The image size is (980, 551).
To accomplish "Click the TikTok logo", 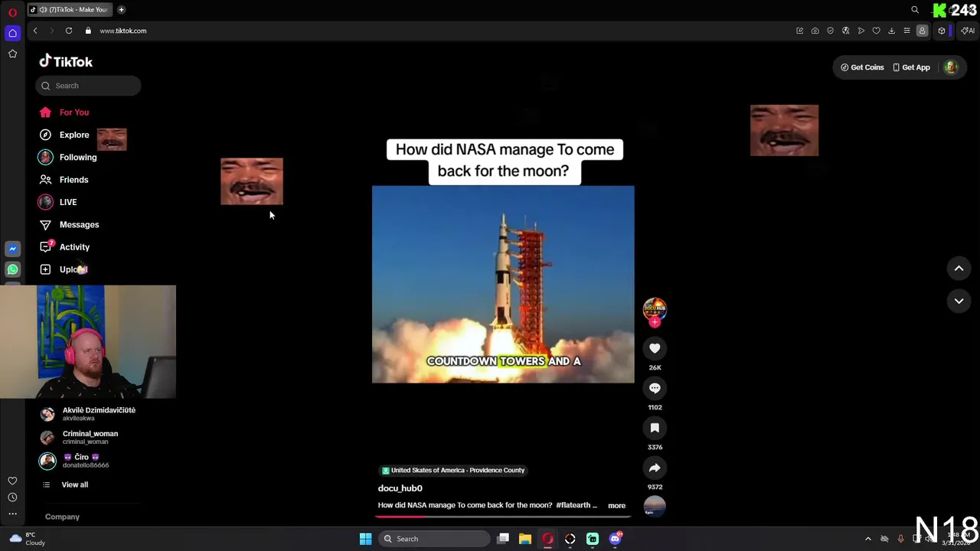I will coord(66,61).
